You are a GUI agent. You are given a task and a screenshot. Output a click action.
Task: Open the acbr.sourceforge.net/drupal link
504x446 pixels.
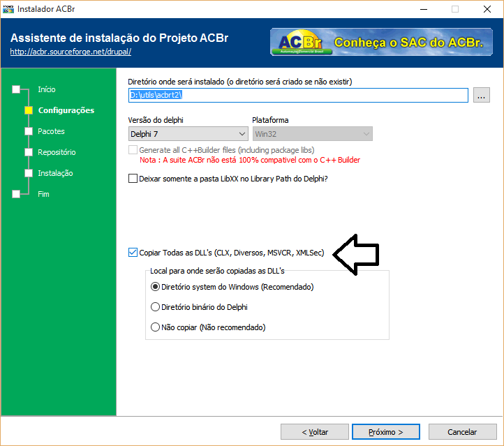(x=71, y=52)
